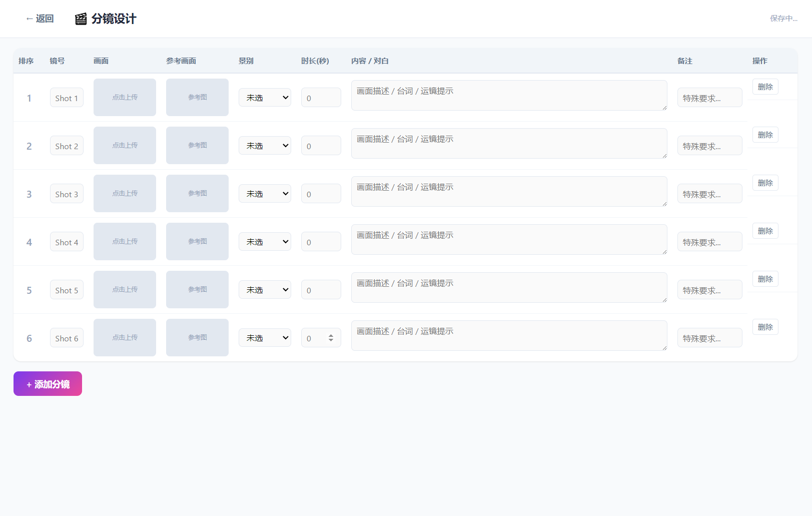Delete Shot 1 using its 删除 button
812x516 pixels.
tap(765, 86)
